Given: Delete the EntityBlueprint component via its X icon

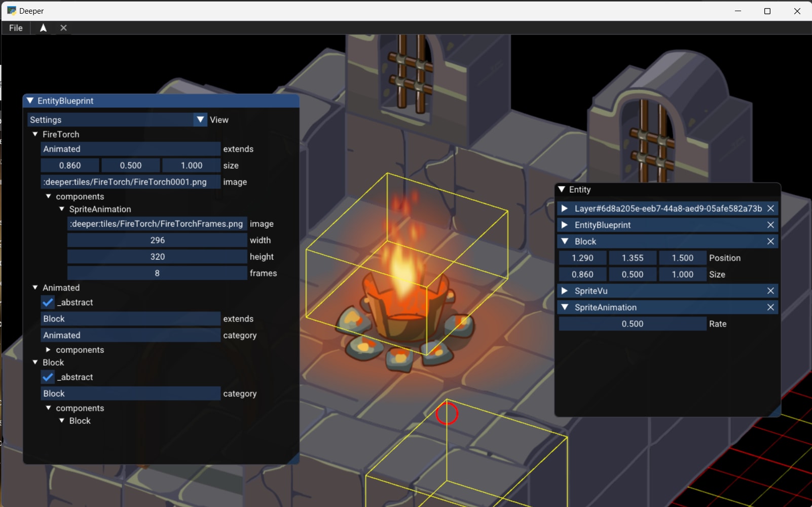Looking at the screenshot, I should click(771, 225).
